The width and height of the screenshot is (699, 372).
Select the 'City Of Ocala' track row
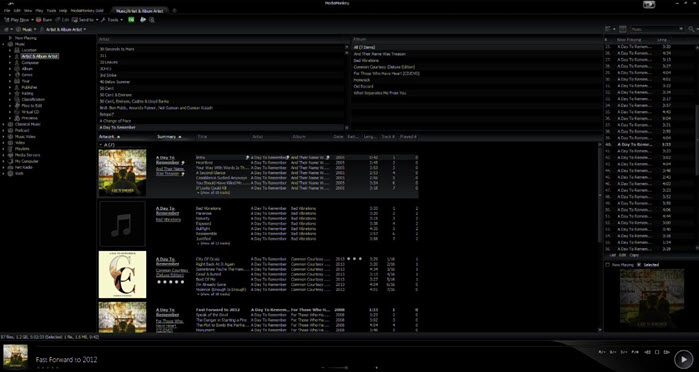pos(307,259)
